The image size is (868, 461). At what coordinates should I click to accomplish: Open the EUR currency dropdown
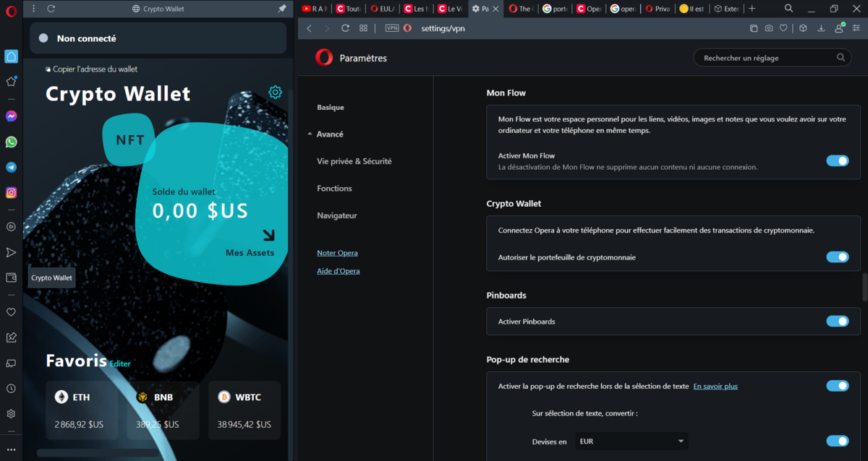click(631, 441)
